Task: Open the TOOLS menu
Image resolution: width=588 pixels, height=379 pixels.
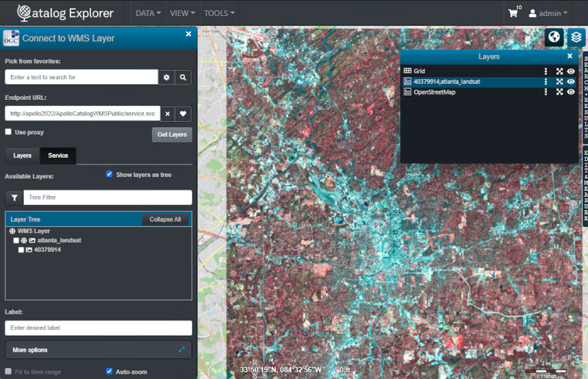Action: coord(219,13)
